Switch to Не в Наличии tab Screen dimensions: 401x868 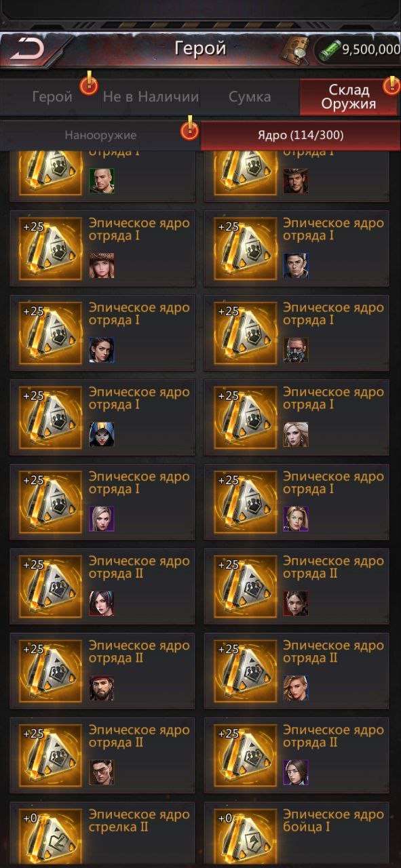pyautogui.click(x=151, y=97)
